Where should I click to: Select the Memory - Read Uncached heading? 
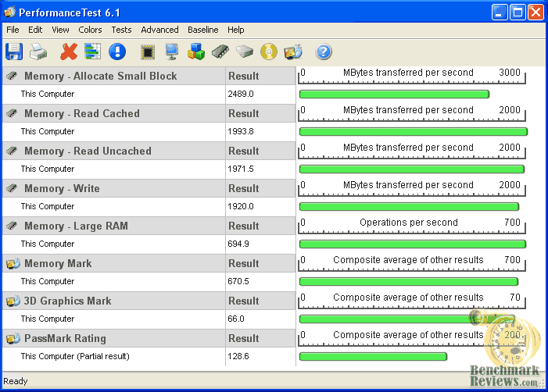pyautogui.click(x=88, y=151)
